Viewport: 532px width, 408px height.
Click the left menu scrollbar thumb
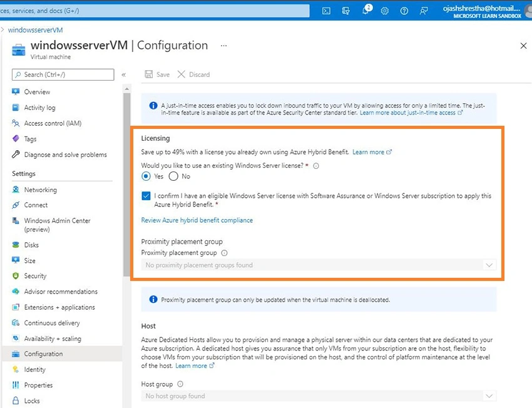pos(127,184)
